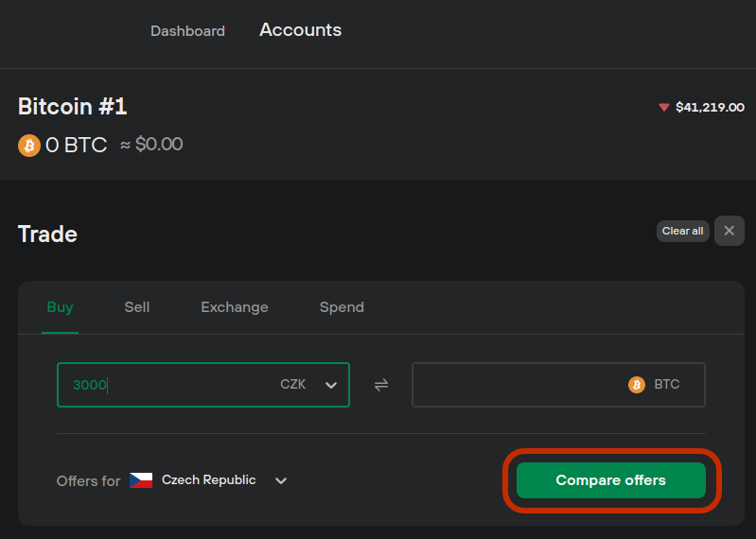Viewport: 756px width, 539px height.
Task: Click the fiat amount field showing 3000
Action: click(x=203, y=385)
